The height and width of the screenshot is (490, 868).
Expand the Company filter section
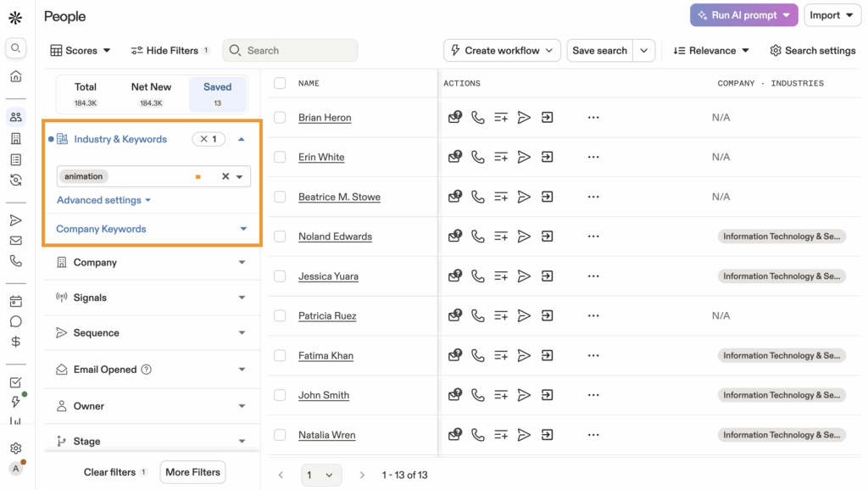click(152, 263)
